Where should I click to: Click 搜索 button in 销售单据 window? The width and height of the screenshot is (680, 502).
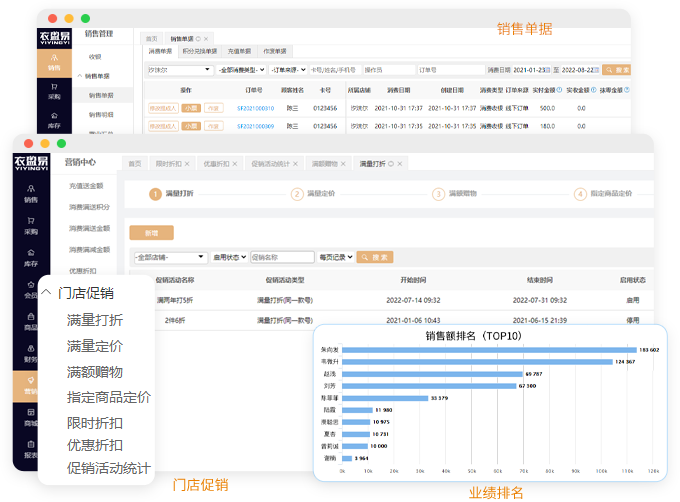click(x=617, y=70)
